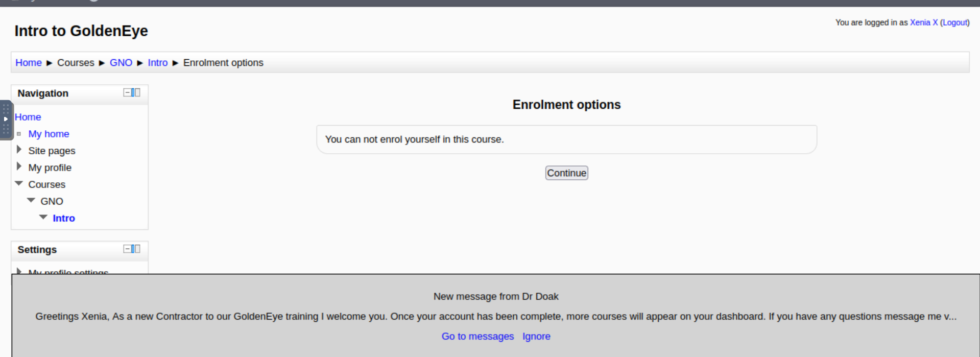980x357 pixels.
Task: Open the side dock panel handle
Action: pyautogui.click(x=6, y=120)
